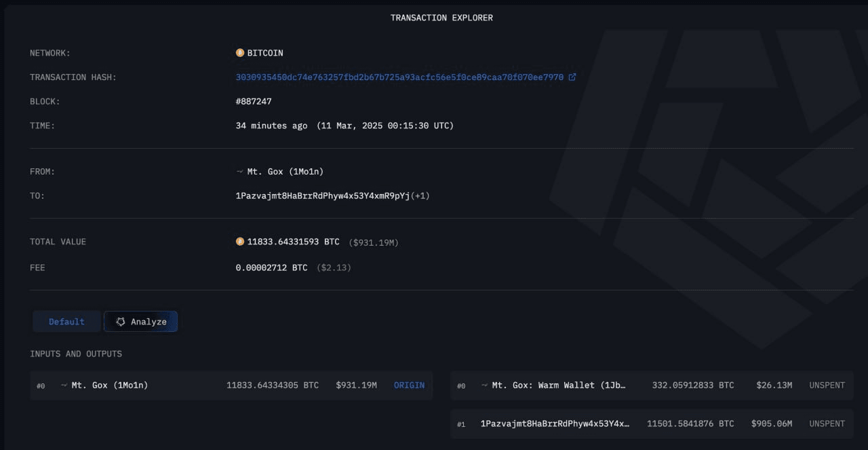Click the entity icon in Warm Wallet output row
Viewport: 868px width, 450px height.
485,386
